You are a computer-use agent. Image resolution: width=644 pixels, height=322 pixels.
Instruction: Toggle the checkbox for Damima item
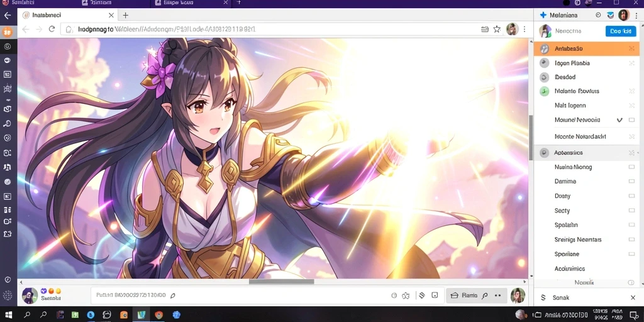[x=631, y=182]
